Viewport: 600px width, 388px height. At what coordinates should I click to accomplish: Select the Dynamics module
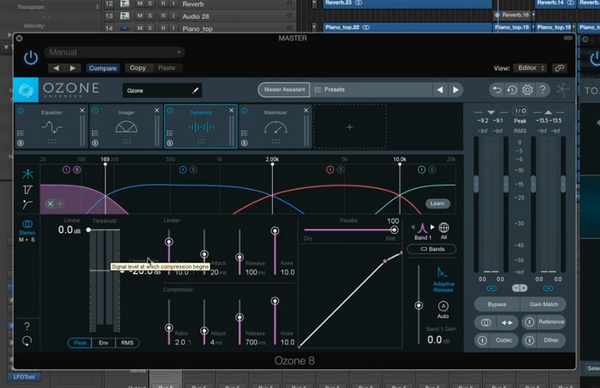[x=201, y=127]
